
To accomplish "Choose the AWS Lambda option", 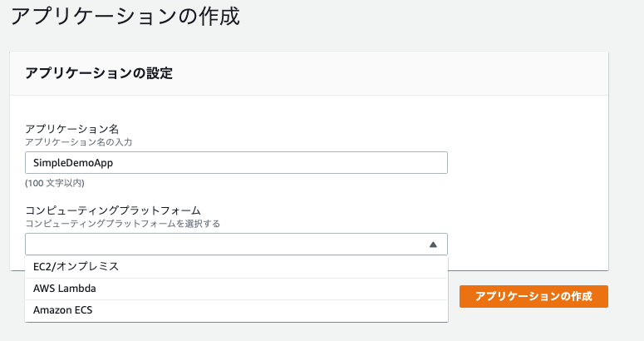I will point(236,289).
